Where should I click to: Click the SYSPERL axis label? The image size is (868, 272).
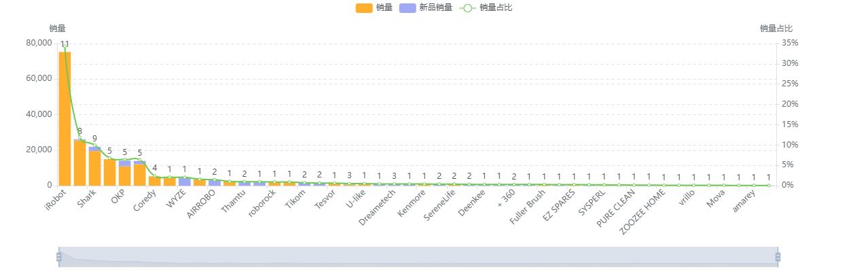[592, 203]
